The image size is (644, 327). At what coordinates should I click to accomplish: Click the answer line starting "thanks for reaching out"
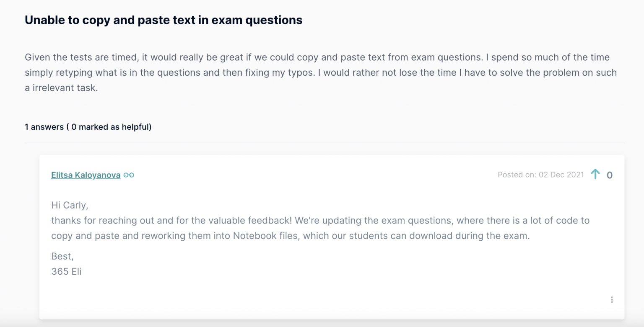pyautogui.click(x=320, y=221)
